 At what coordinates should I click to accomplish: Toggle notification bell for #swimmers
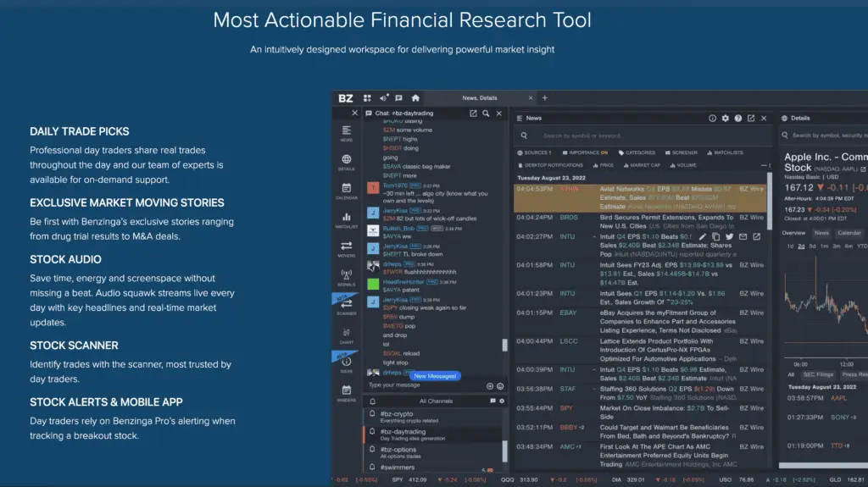coord(372,467)
